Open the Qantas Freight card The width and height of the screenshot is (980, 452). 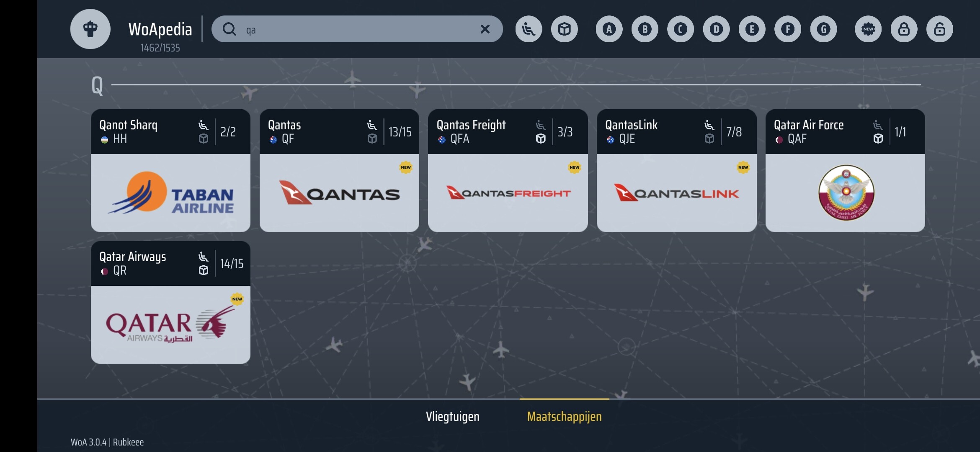tap(508, 171)
